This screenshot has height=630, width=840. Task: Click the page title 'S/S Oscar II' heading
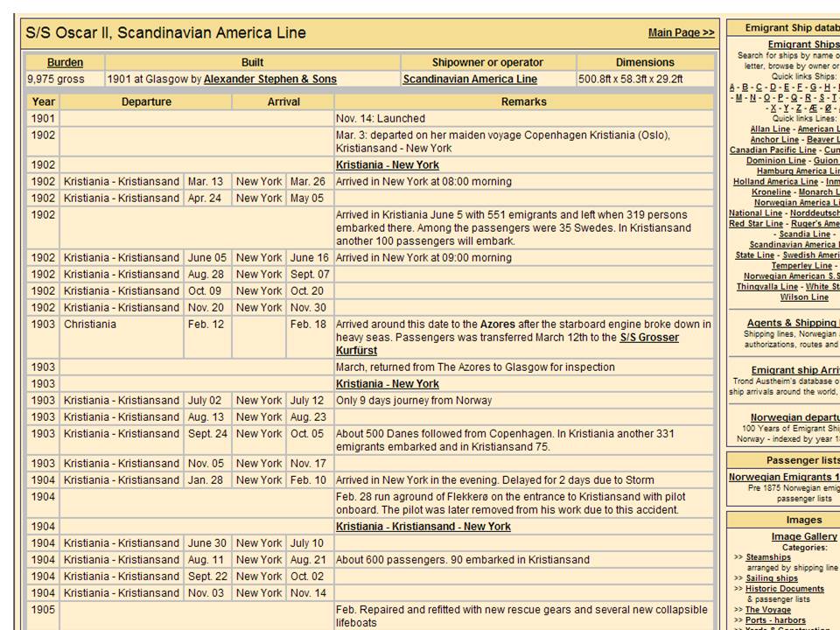point(166,32)
